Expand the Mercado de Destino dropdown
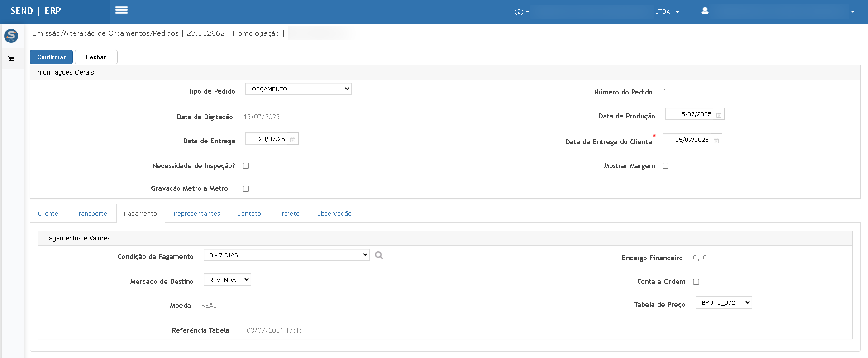The image size is (868, 358). point(227,280)
